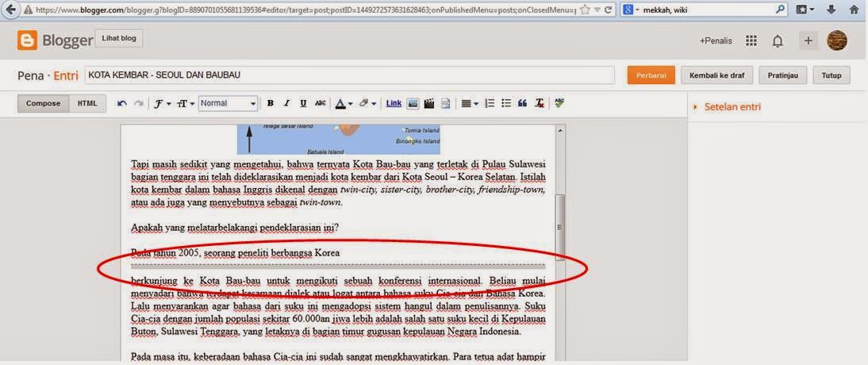This screenshot has height=365, width=868.
Task: Click the post title input field
Action: coord(349,75)
